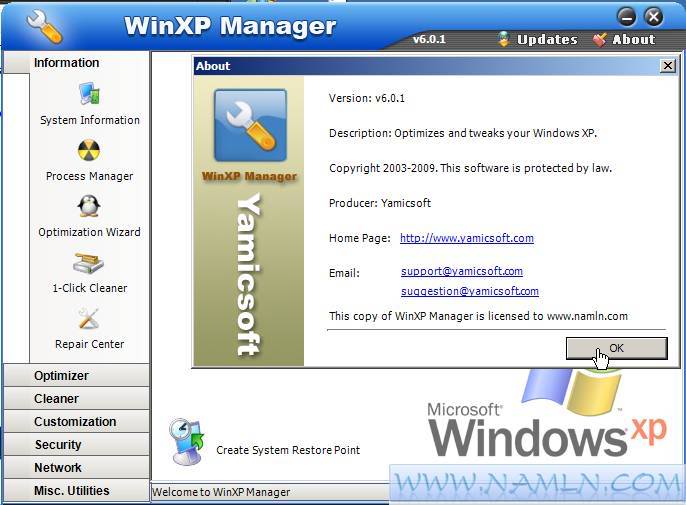Expand the Customization category

pos(77,421)
